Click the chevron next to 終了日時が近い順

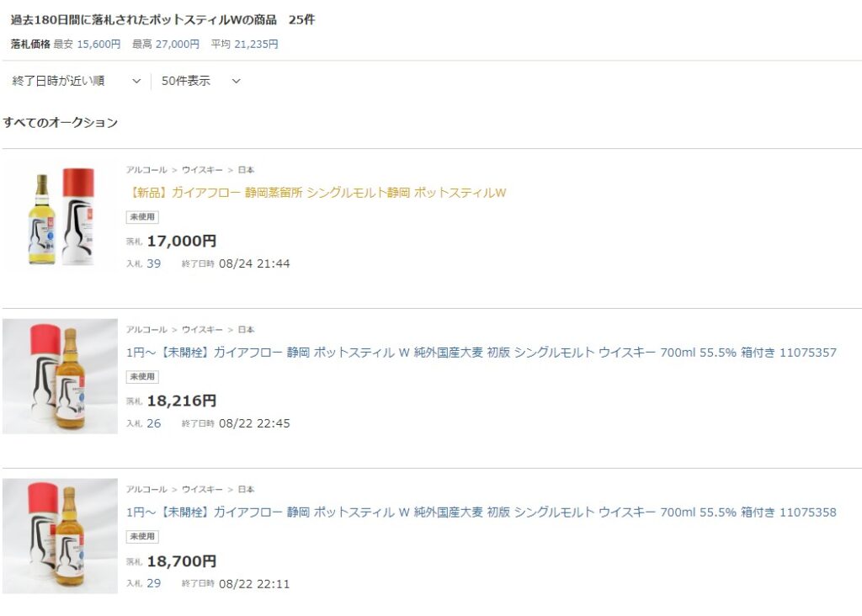[x=136, y=82]
